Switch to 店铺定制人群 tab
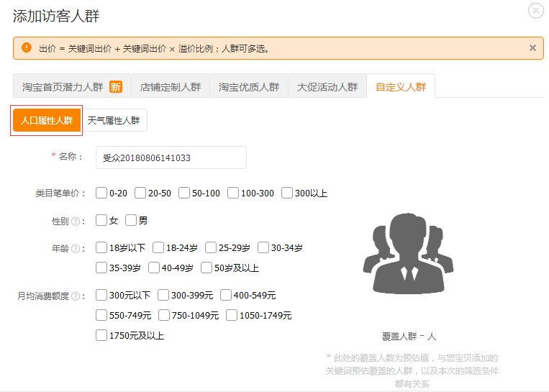 pyautogui.click(x=171, y=86)
